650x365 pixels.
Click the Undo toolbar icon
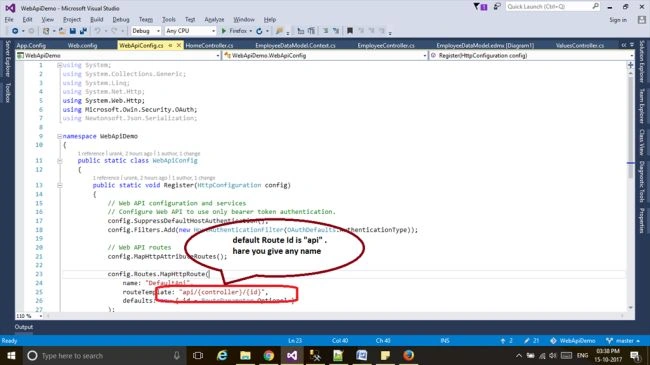(x=97, y=31)
